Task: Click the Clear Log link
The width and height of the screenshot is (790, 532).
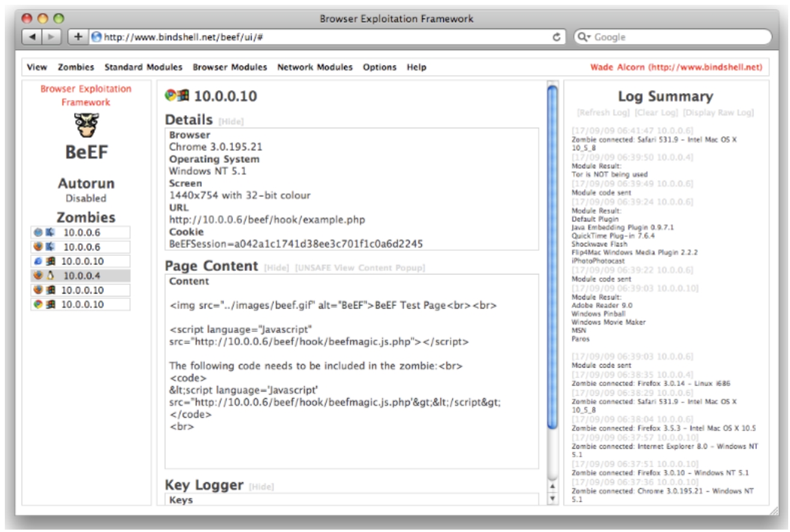Action: coord(657,112)
